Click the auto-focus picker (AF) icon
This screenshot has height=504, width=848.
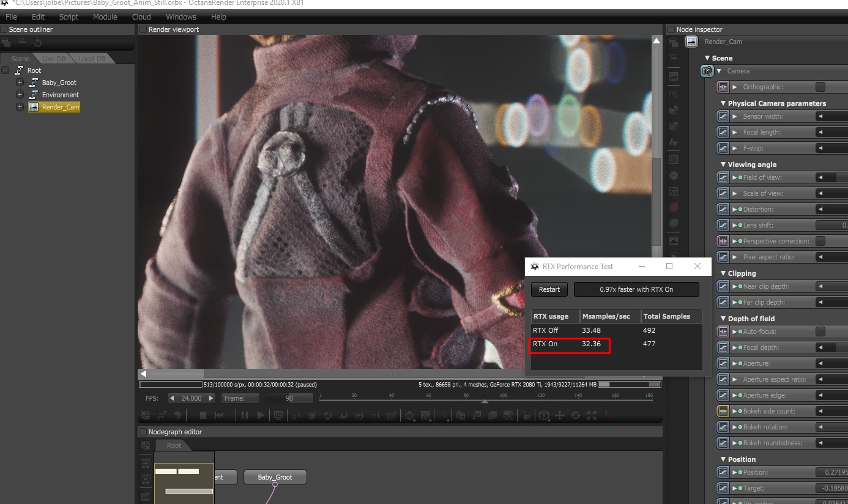coord(296,416)
